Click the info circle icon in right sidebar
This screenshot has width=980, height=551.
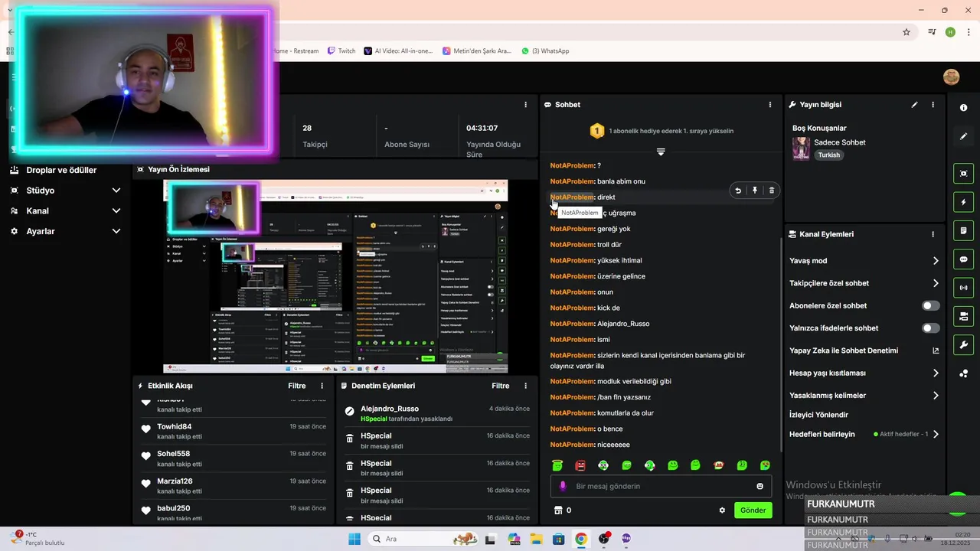click(963, 108)
